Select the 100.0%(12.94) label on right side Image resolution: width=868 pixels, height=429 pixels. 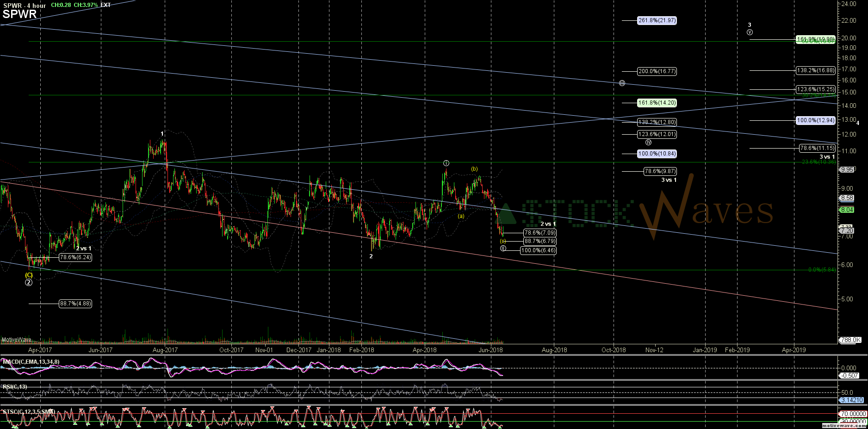click(815, 120)
